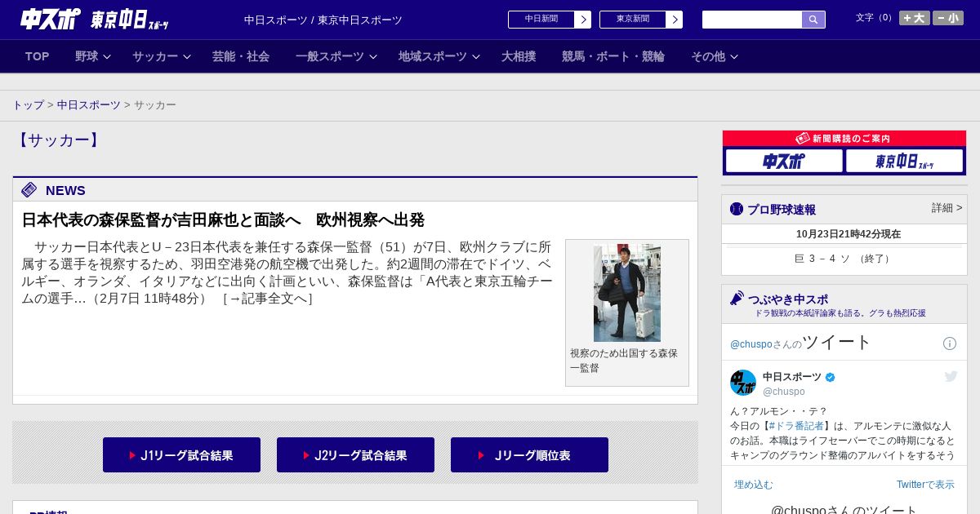The width and height of the screenshot is (980, 514).
Task: Open 地域スポーツ menu
Action: click(x=433, y=56)
